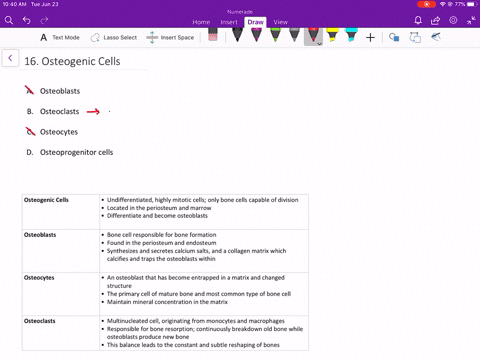
Task: Select the cyan highlighter
Action: 351,35
